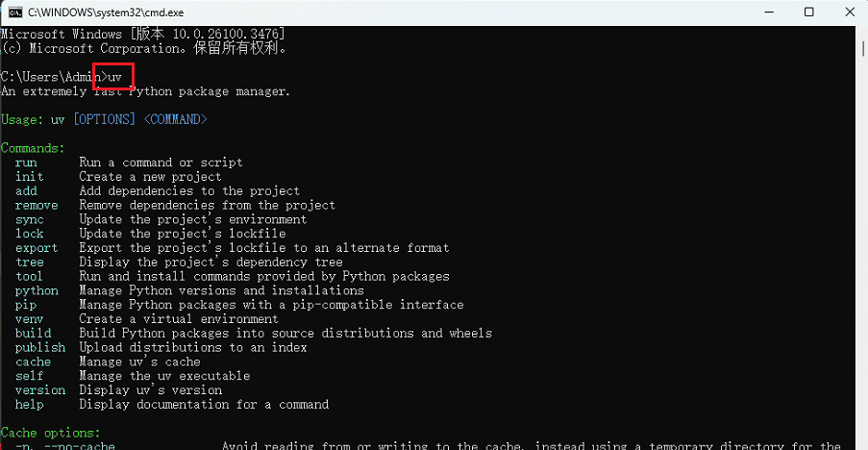Click the 'venv' command entry
868x450 pixels.
(x=30, y=319)
